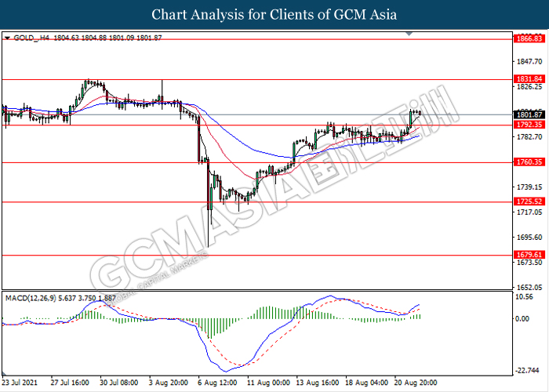Click the 1826.25 axis price value
This screenshot has height=392, width=549.
[x=529, y=87]
